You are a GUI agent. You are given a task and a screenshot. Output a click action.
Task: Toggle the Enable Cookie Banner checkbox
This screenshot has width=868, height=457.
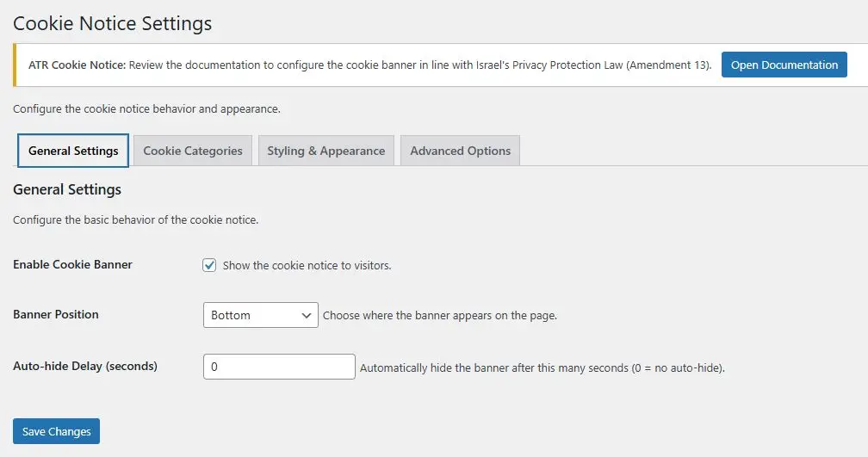pyautogui.click(x=209, y=265)
